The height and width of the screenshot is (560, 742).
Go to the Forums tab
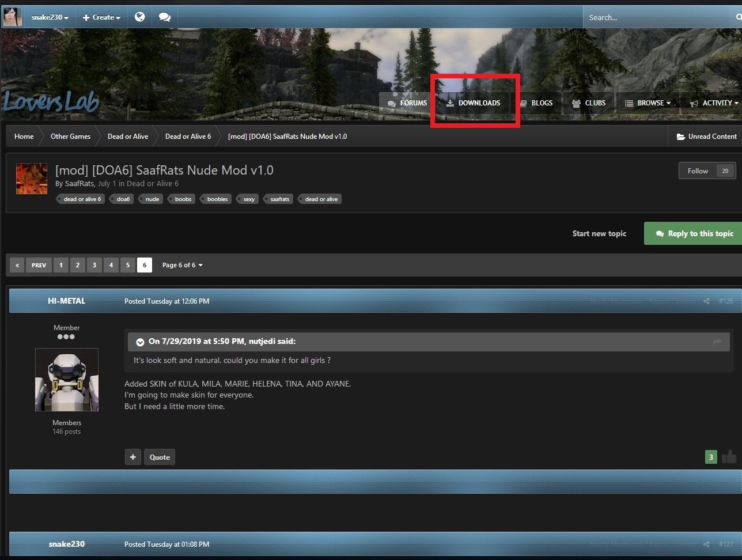407,103
